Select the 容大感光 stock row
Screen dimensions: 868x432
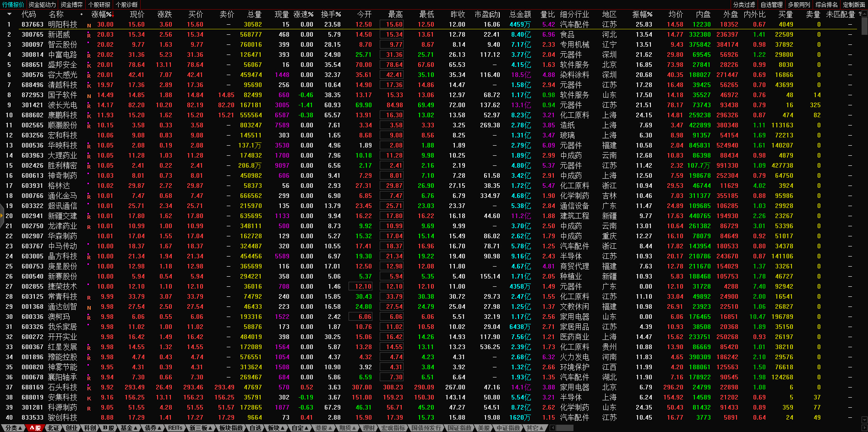pos(63,75)
